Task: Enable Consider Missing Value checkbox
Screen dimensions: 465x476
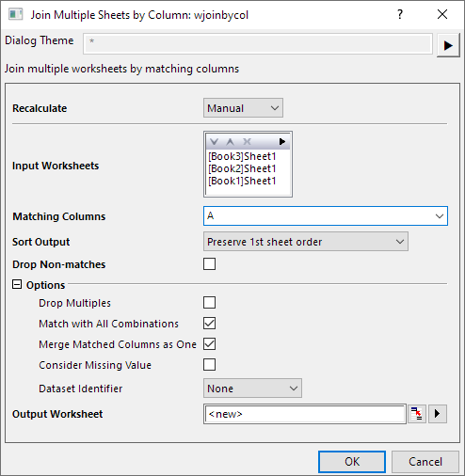Action: click(209, 365)
